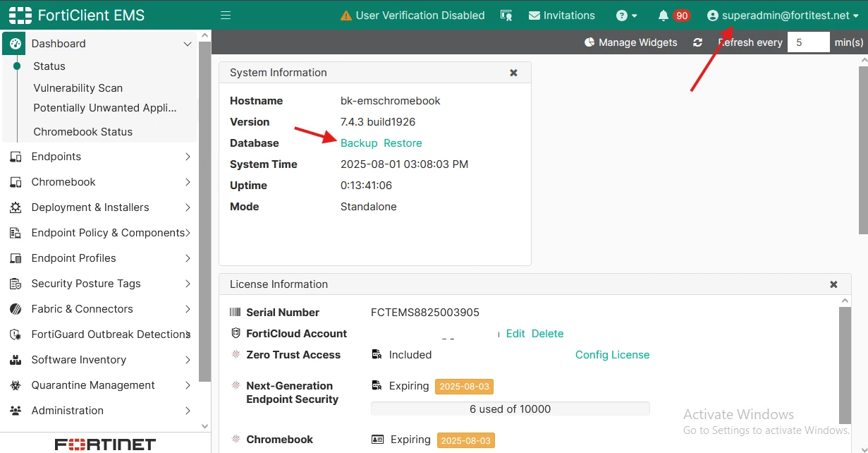Click the Zero Trust Access Included icon

[x=377, y=355]
